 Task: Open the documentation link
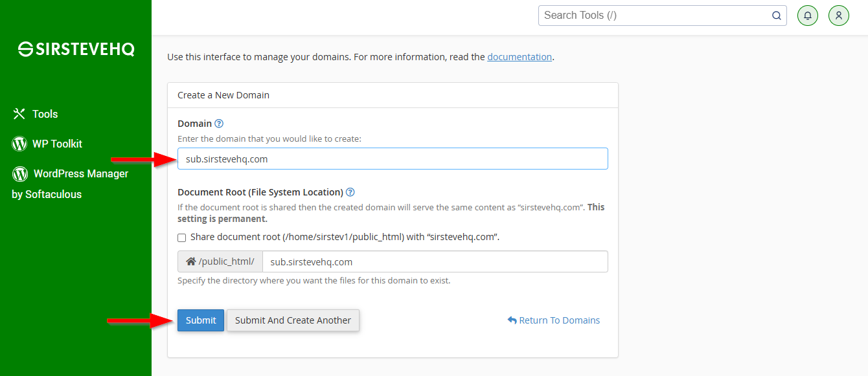pos(520,57)
